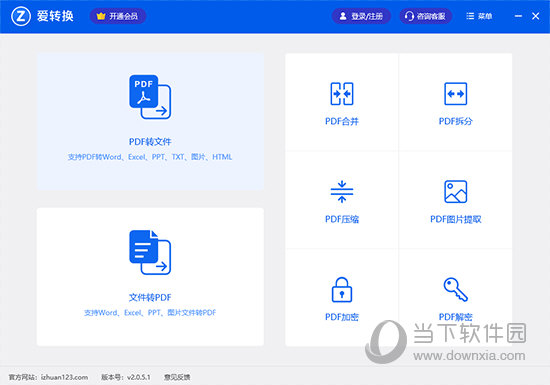The width and height of the screenshot is (550, 385).
Task: Click the headset icon beside 咨询客服
Action: coord(409,16)
